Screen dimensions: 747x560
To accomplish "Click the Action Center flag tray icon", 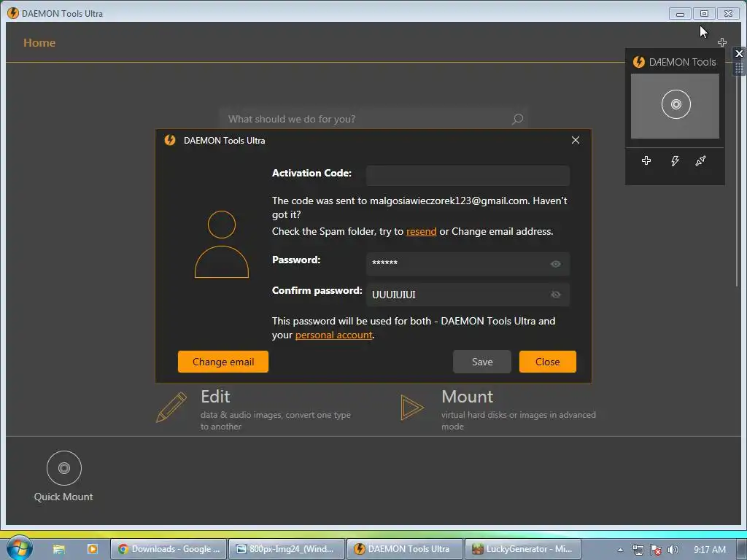I will point(656,550).
